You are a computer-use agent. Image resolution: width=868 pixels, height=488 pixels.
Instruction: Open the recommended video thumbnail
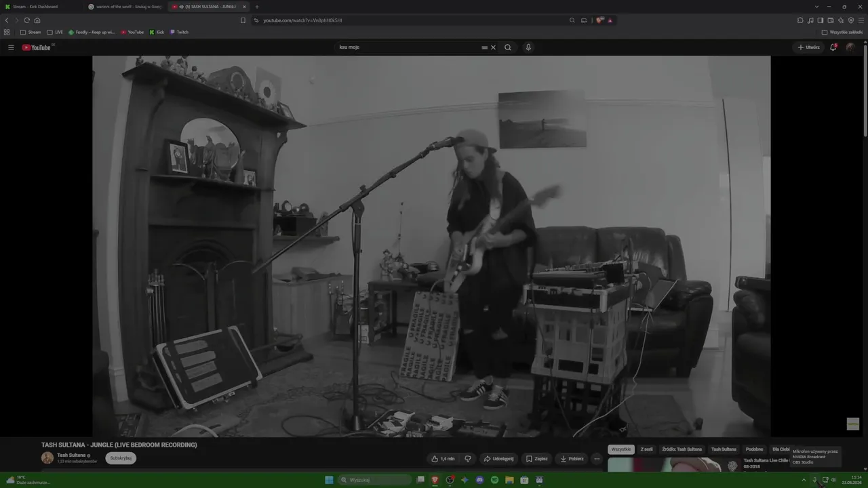point(673,464)
